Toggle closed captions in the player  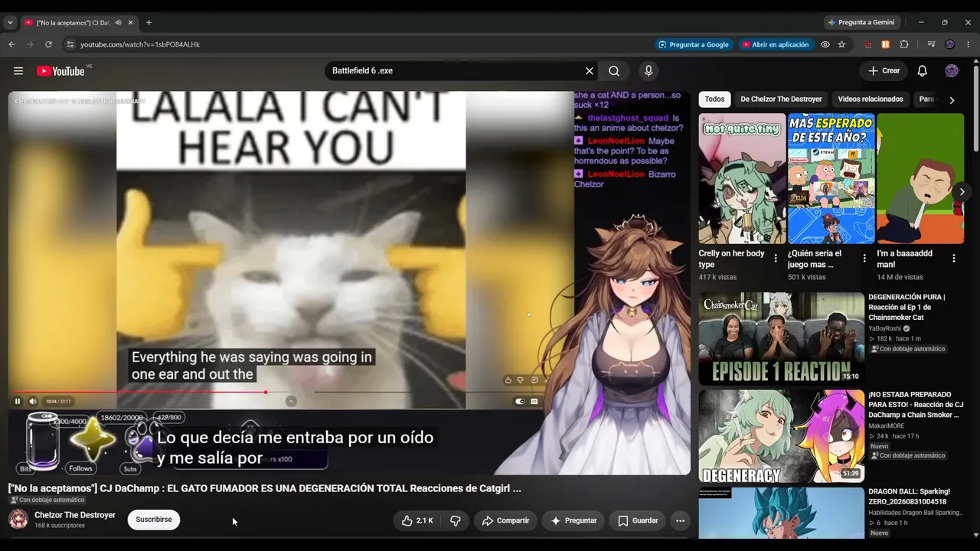pos(534,401)
